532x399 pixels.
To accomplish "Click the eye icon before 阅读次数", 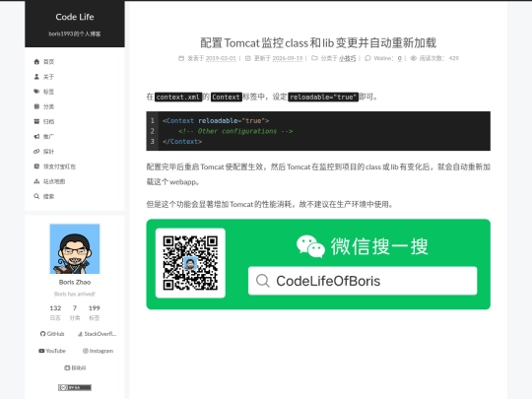I will pyautogui.click(x=413, y=58).
